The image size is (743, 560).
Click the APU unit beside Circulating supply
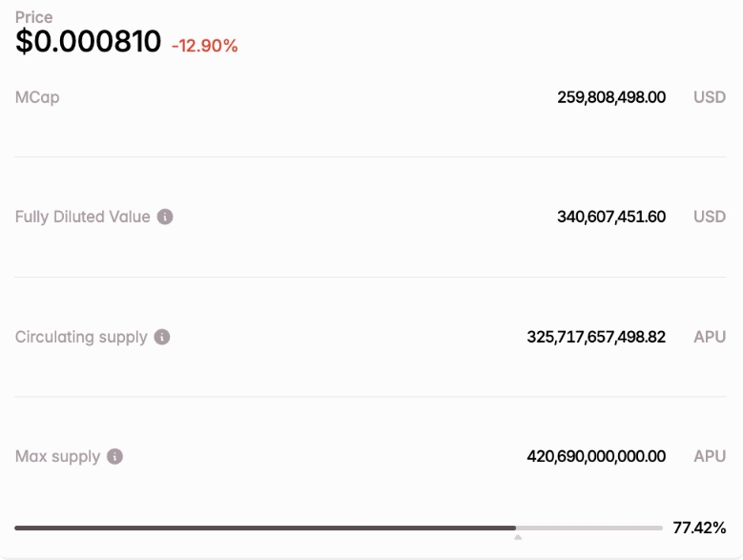[710, 337]
